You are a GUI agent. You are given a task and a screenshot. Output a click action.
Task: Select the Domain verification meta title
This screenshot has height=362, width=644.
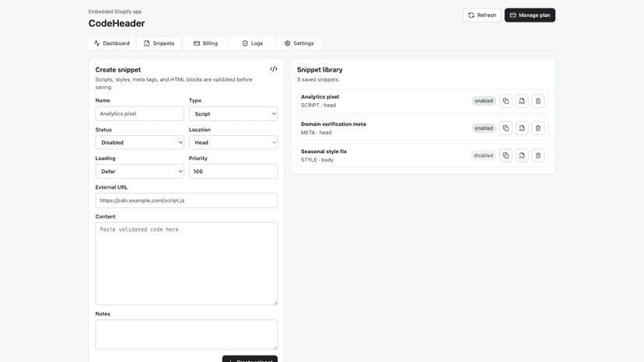coord(334,124)
